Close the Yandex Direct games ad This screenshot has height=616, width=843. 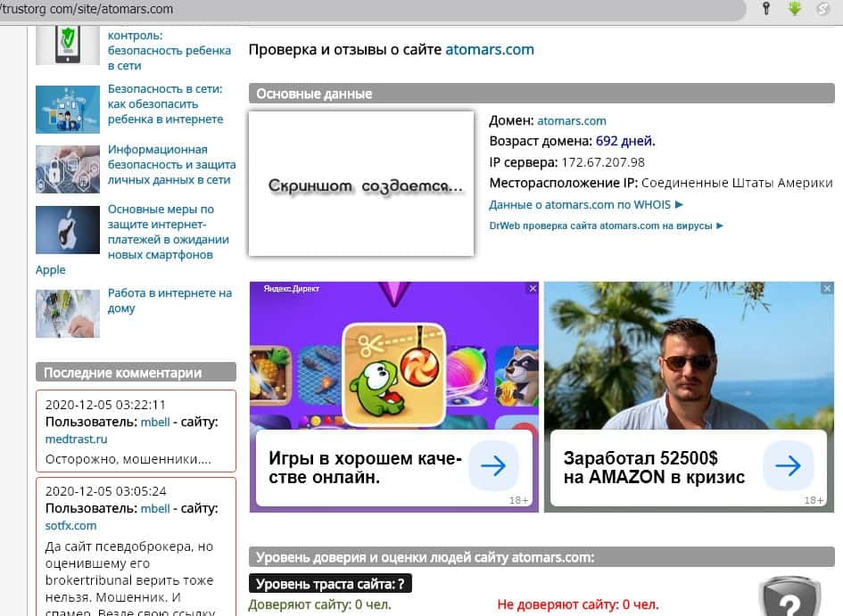tap(533, 289)
